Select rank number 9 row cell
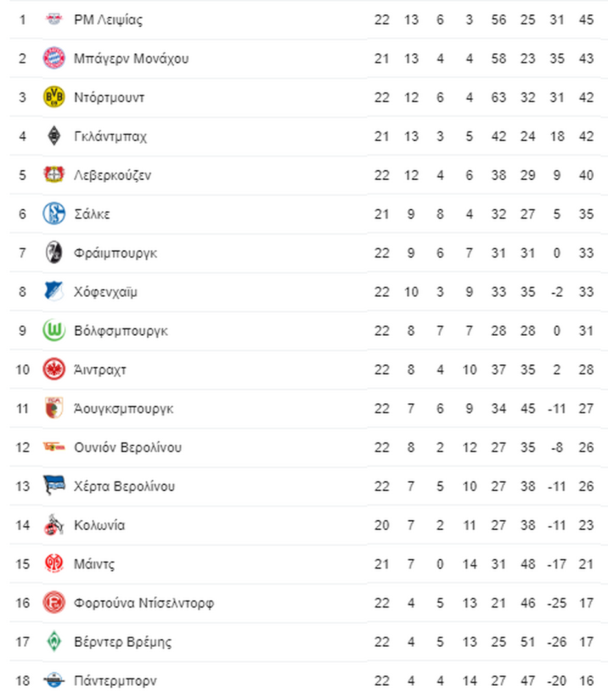The width and height of the screenshot is (608, 700). point(22,331)
